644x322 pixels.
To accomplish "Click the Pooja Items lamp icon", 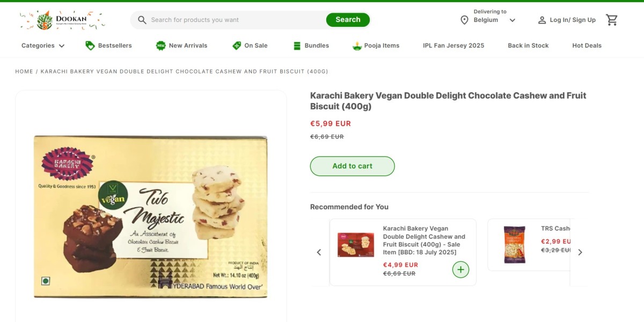I will tap(357, 46).
